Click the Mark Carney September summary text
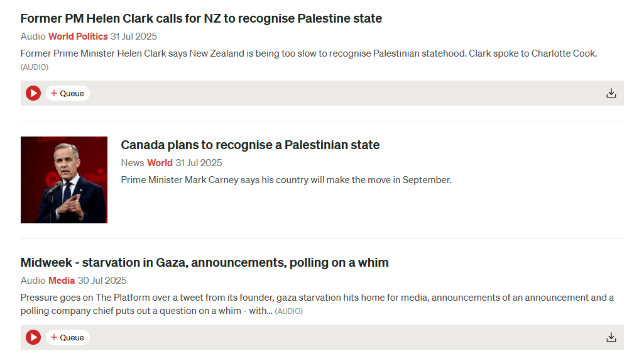Viewport: 644px width, 363px height. pyautogui.click(x=286, y=180)
